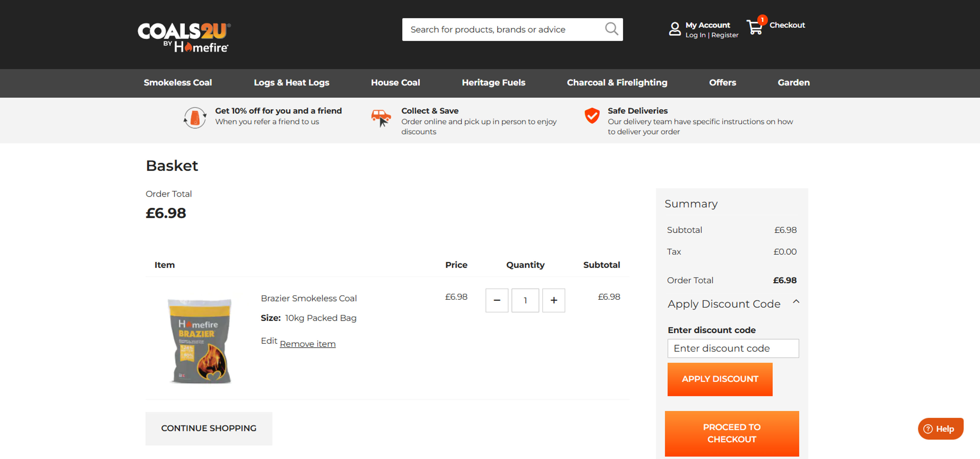Open the Offers menu item

click(722, 82)
